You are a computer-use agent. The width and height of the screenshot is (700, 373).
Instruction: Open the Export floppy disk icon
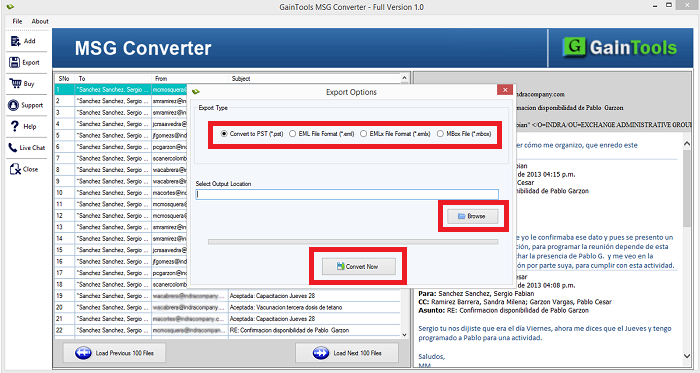coord(15,62)
